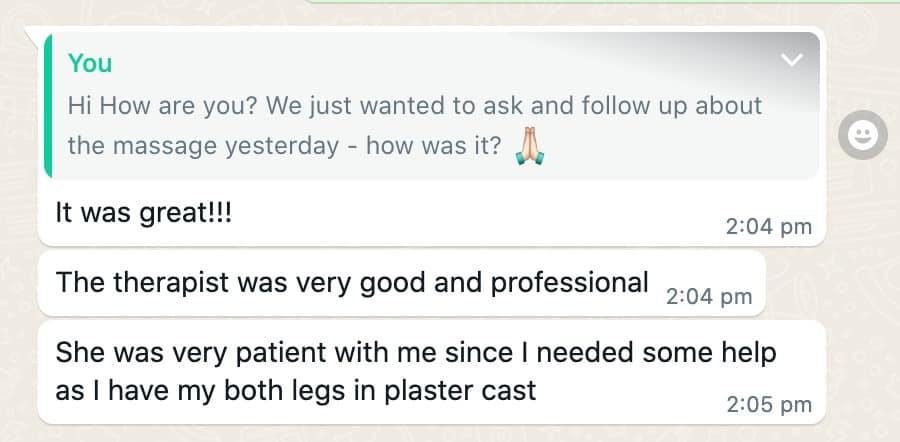Viewport: 900px width, 442px height.
Task: Click the folded hands emoji in quote
Action: 529,146
